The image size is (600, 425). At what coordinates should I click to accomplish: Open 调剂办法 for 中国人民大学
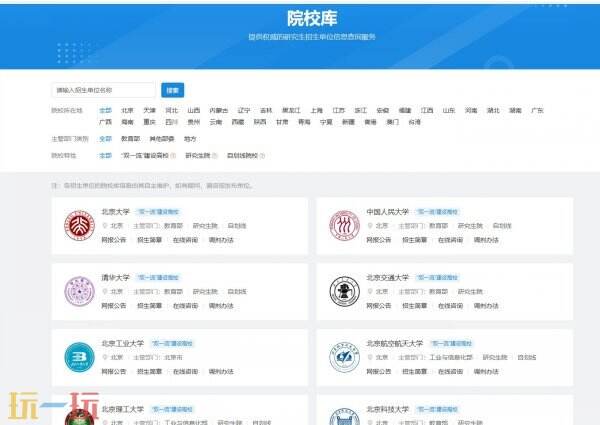(486, 240)
